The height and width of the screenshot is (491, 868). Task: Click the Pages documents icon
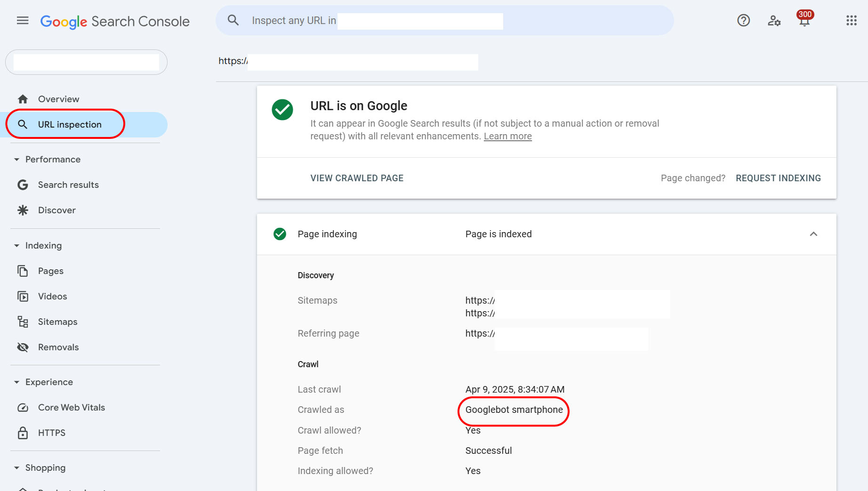(x=23, y=271)
